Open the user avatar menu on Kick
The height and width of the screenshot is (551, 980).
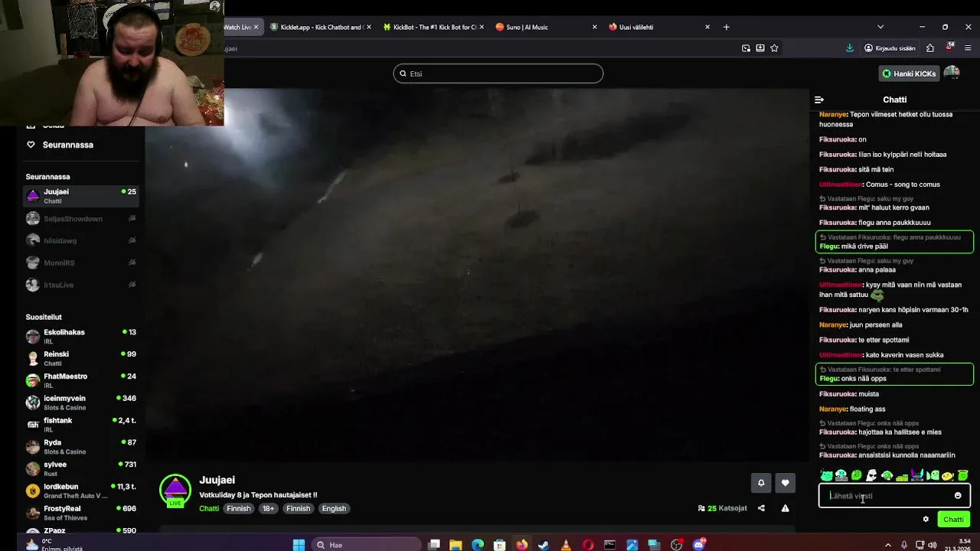952,73
